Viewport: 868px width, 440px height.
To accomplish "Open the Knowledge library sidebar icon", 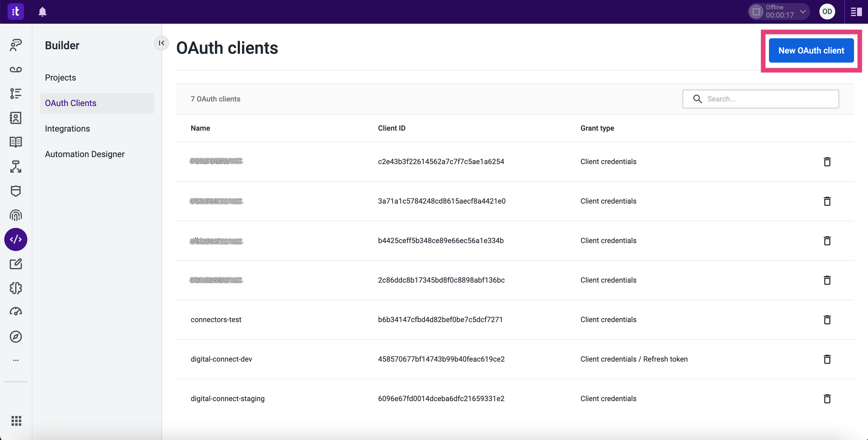I will click(x=15, y=142).
